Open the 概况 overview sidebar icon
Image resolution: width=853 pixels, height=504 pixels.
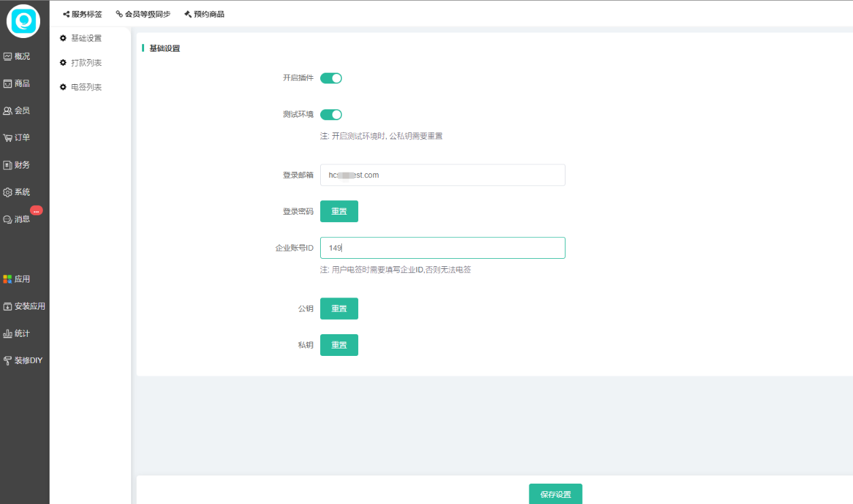click(8, 56)
